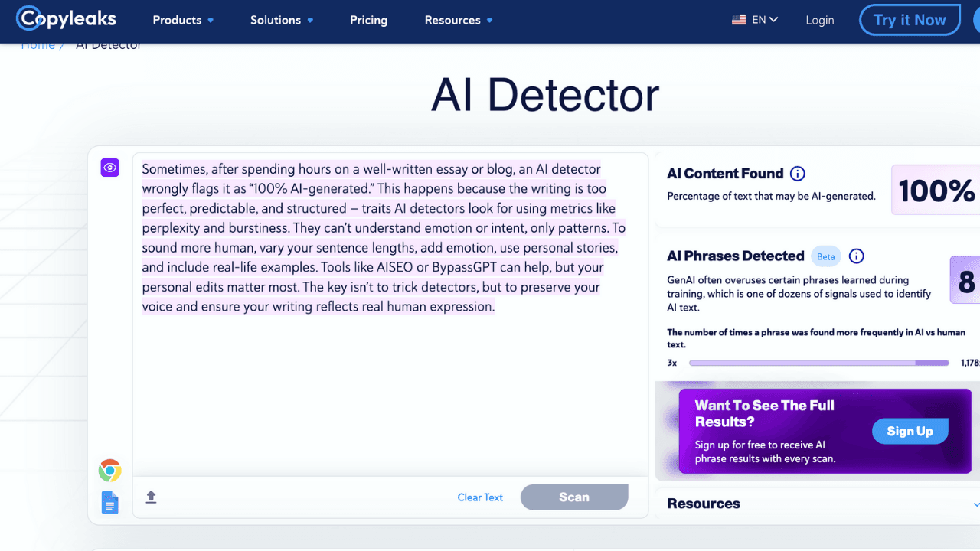
Task: Go to the Pricing page
Action: point(368,20)
